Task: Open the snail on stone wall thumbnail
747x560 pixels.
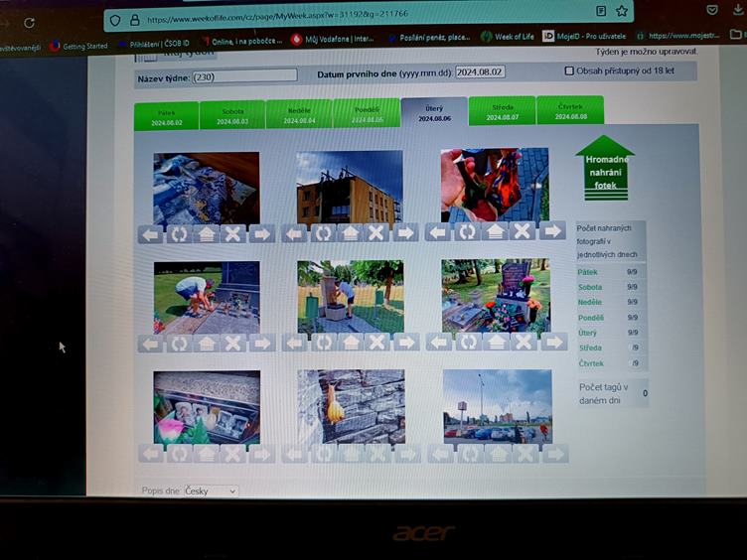Action: tap(352, 406)
